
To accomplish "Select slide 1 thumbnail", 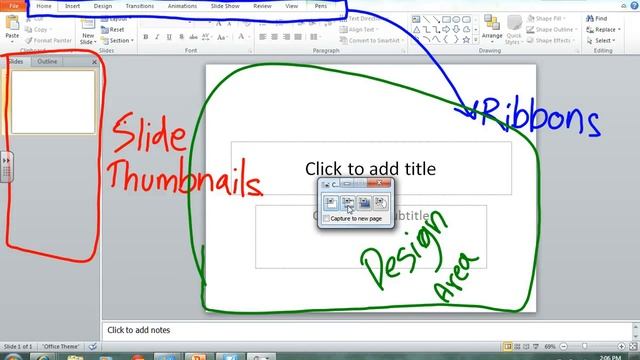I will (53, 102).
